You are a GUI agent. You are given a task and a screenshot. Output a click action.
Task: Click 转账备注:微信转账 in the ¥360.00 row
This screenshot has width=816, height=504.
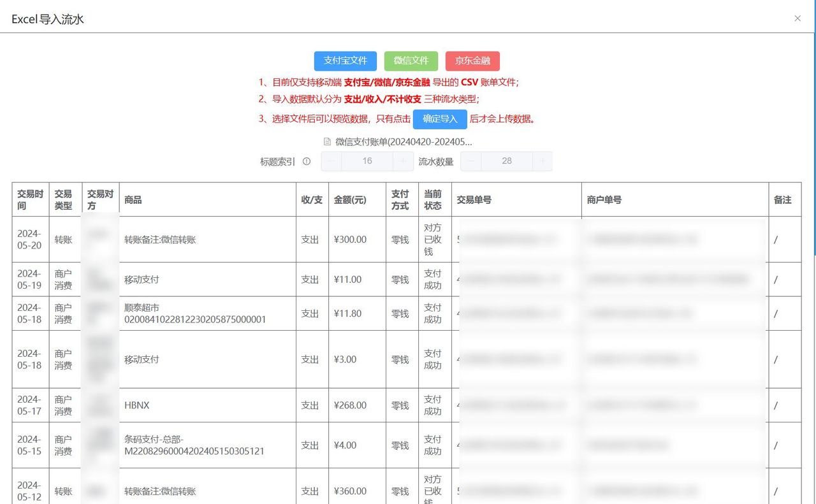pyautogui.click(x=160, y=491)
